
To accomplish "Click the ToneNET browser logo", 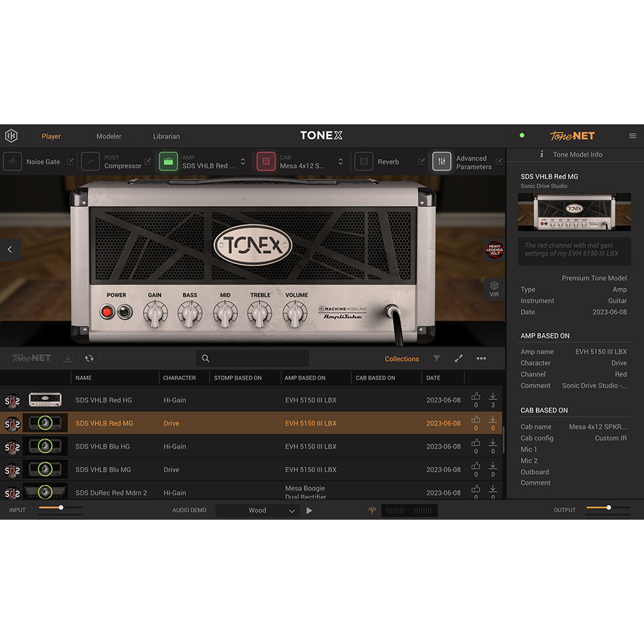I will [31, 358].
